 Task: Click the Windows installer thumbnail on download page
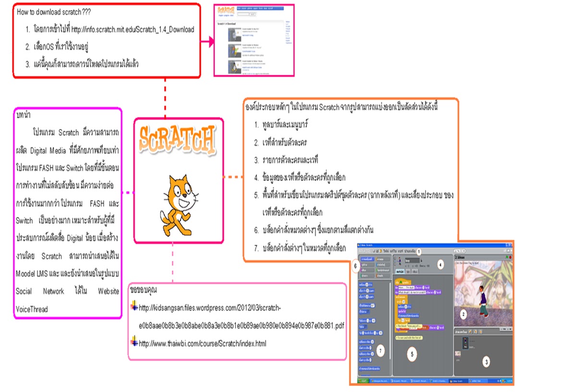click(234, 51)
